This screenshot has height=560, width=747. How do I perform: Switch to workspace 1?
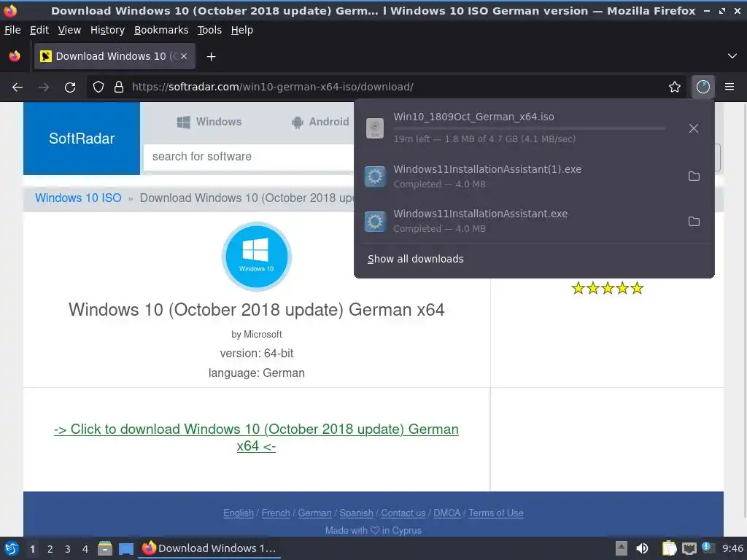[x=32, y=549]
